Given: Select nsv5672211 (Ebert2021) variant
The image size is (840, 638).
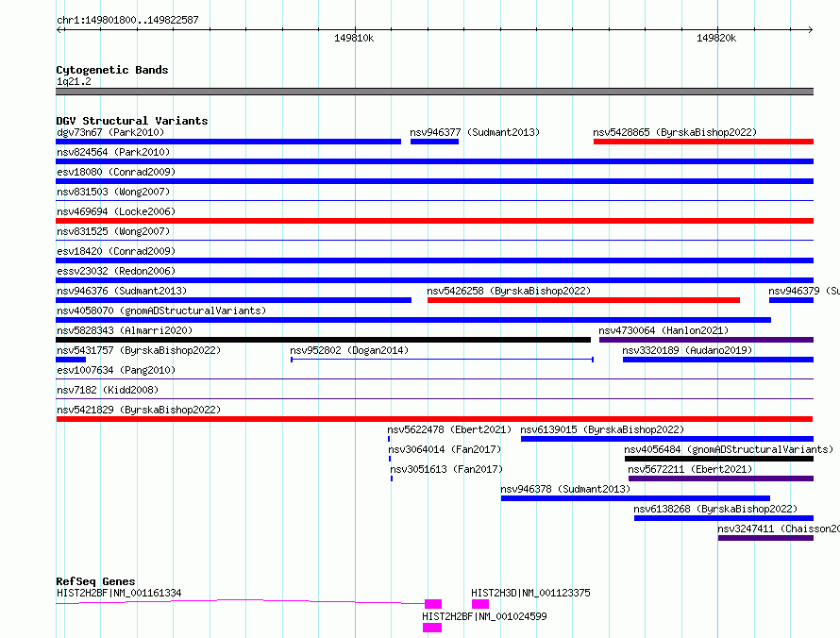Looking at the screenshot, I should click(721, 478).
